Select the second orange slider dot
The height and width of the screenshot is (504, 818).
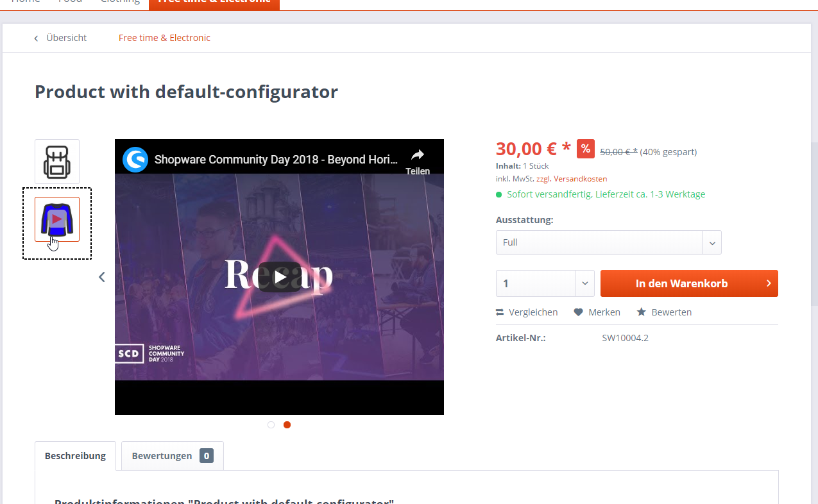[x=287, y=424]
